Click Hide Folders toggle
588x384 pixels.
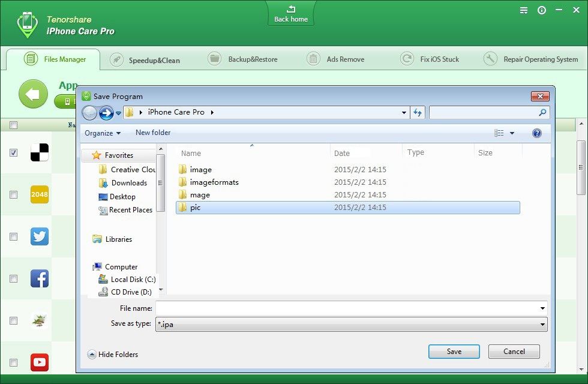coord(113,355)
